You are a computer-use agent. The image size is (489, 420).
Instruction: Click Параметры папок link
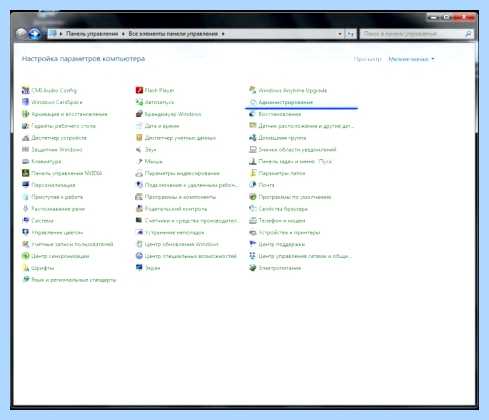tap(282, 173)
